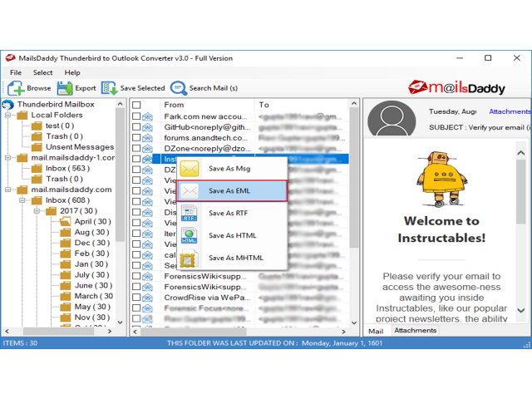Click the Search Mail magnifier icon
Image resolution: width=532 pixels, height=399 pixels.
pos(179,88)
